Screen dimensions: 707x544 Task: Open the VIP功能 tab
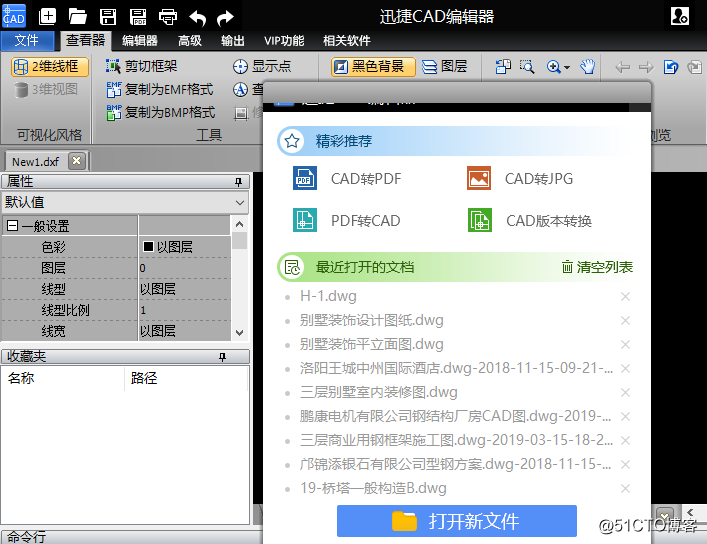pyautogui.click(x=284, y=41)
